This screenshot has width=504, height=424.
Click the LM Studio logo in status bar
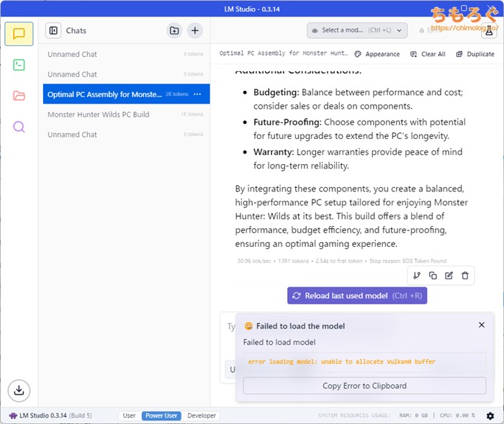[13, 415]
